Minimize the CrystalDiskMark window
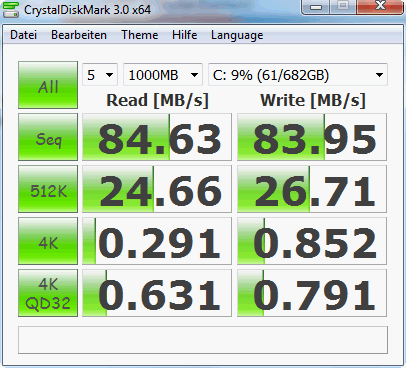 click(316, 7)
